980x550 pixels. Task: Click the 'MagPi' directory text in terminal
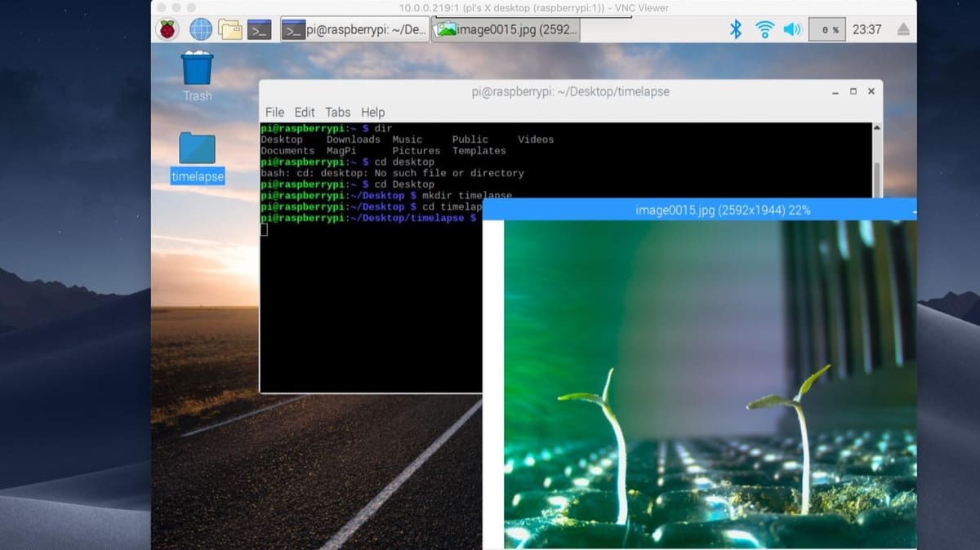pos(341,151)
